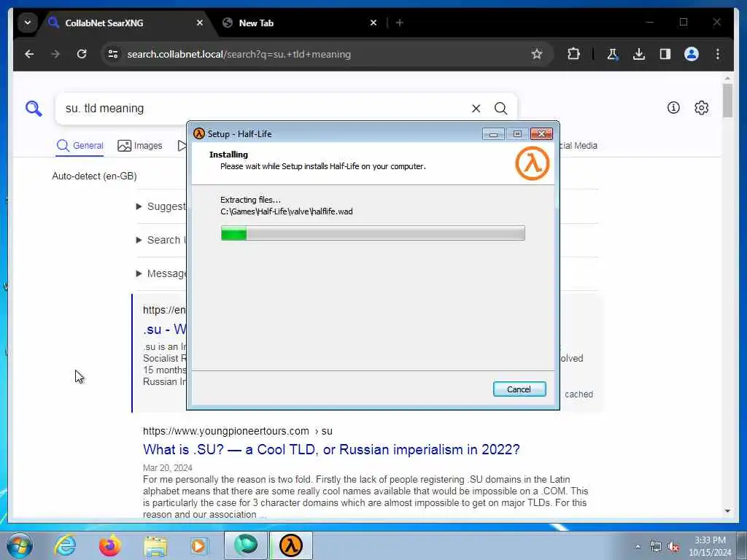Click the installation progress bar
The height and width of the screenshot is (560, 747).
click(373, 233)
